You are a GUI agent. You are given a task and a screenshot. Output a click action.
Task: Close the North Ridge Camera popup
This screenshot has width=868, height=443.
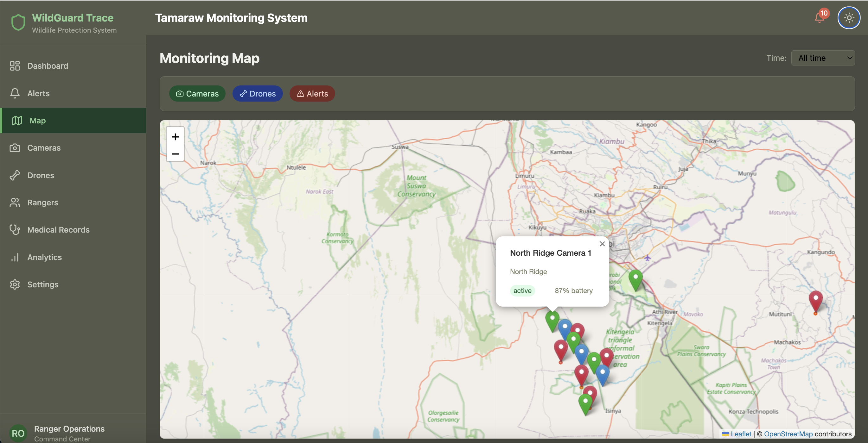602,244
